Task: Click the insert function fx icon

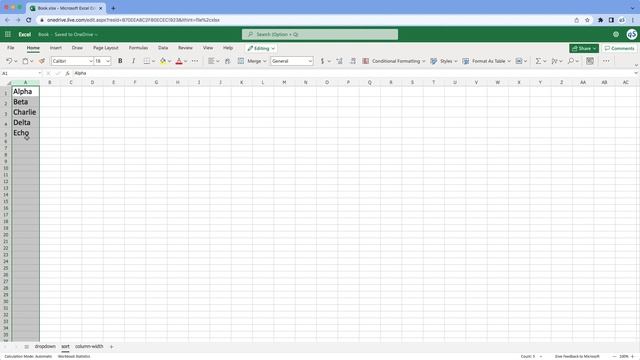Action: tap(67, 73)
